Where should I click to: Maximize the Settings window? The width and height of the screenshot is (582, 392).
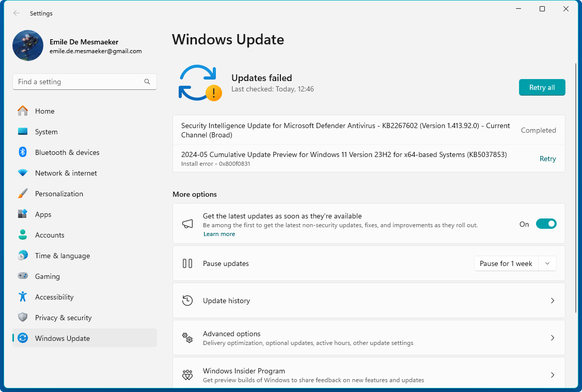(542, 9)
